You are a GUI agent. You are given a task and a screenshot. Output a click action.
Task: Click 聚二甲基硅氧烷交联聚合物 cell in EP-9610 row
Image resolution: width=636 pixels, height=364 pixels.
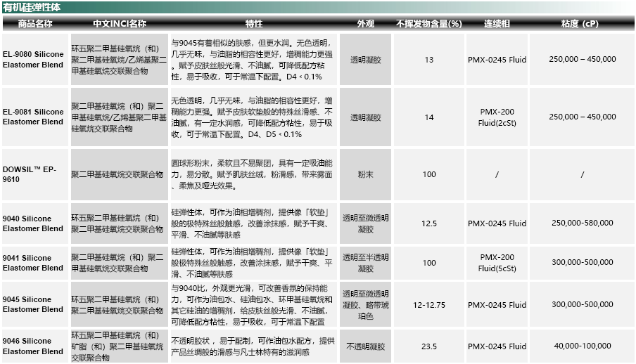click(x=120, y=174)
